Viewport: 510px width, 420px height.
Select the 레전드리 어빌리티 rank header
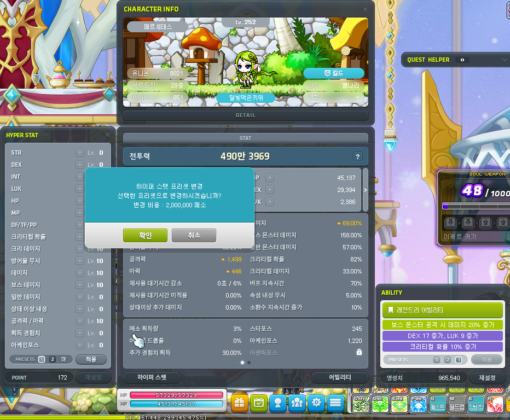click(443, 310)
